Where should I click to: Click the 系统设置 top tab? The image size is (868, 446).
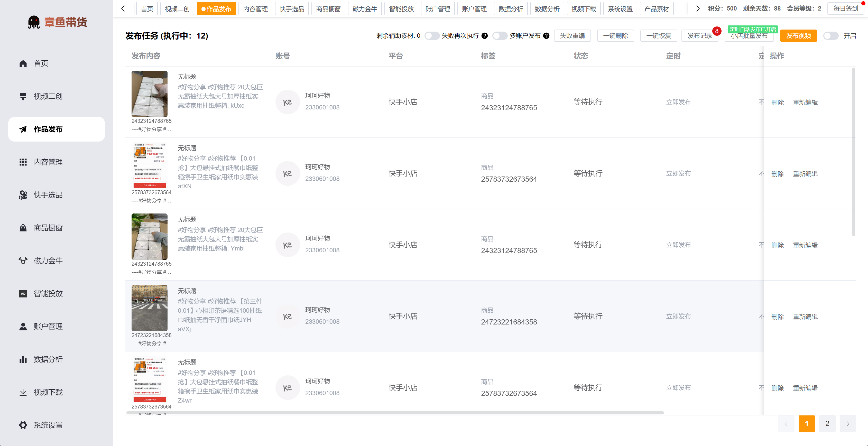tap(620, 9)
